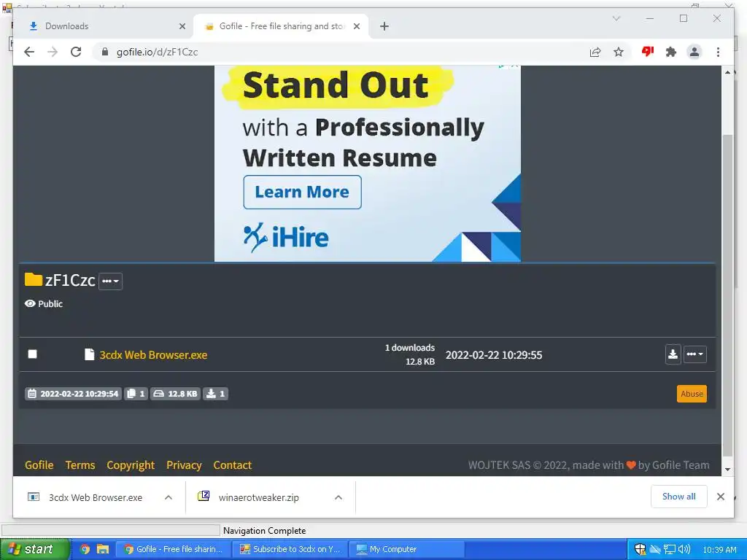Open the Chrome three-dot menu
Screen dimensions: 747x560
tap(718, 52)
